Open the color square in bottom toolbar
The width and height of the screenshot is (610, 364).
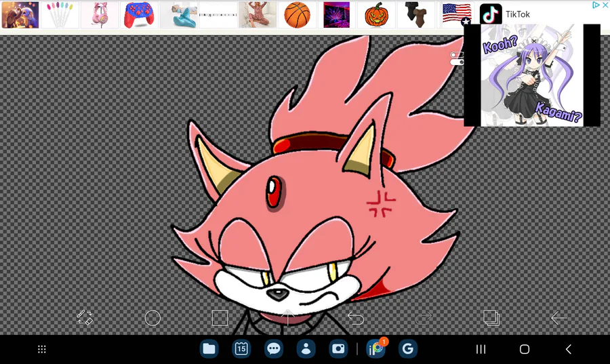click(x=220, y=318)
